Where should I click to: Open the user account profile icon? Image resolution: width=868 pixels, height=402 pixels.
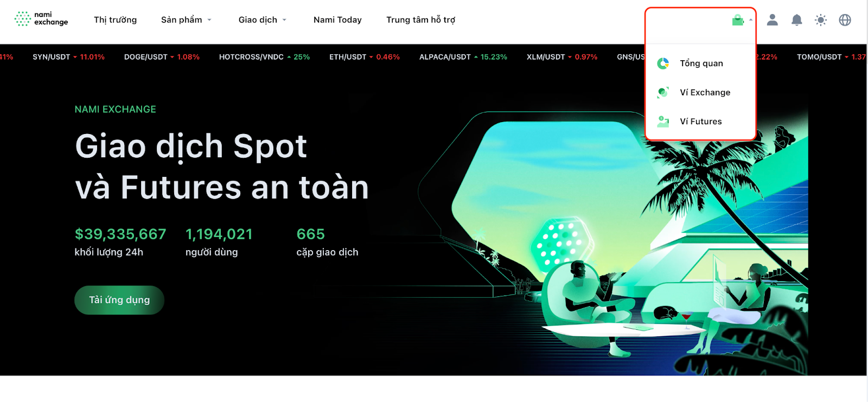pos(773,20)
